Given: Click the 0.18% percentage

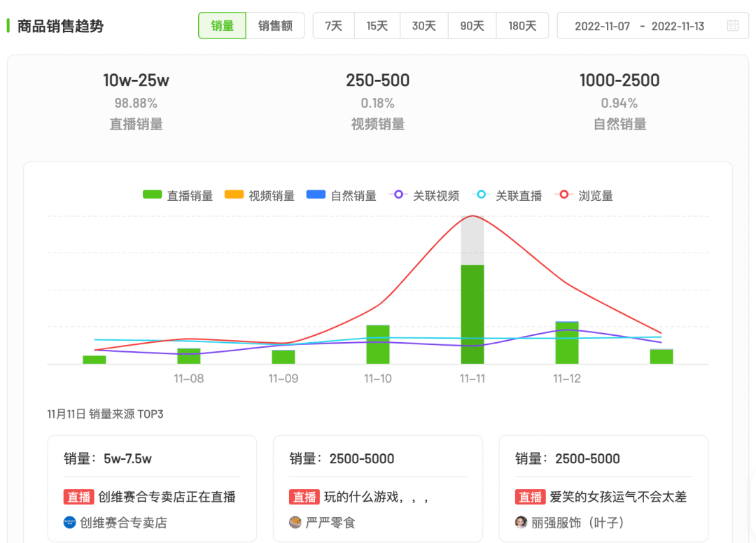Looking at the screenshot, I should point(377,103).
